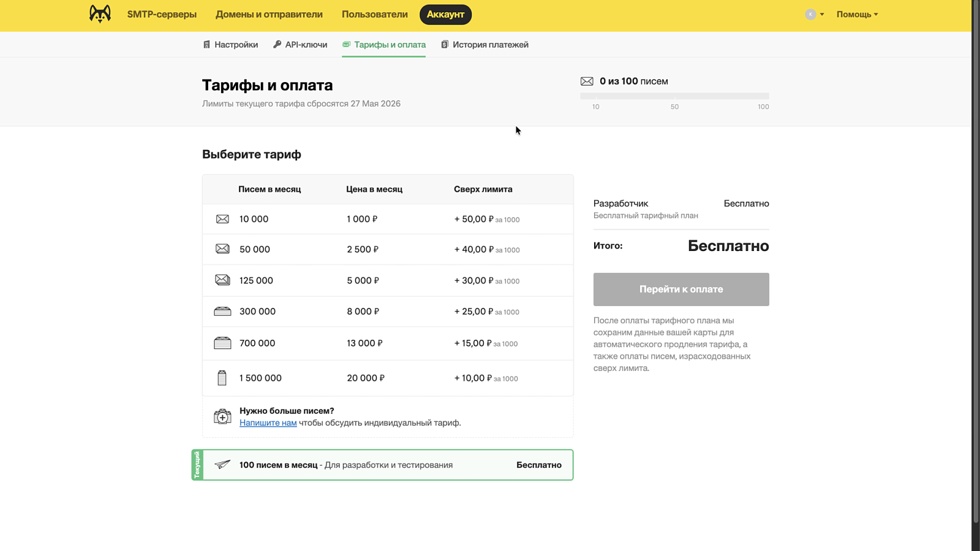Click the + 25,00 ₽ over-limit value
This screenshot has height=551, width=980.
473,311
